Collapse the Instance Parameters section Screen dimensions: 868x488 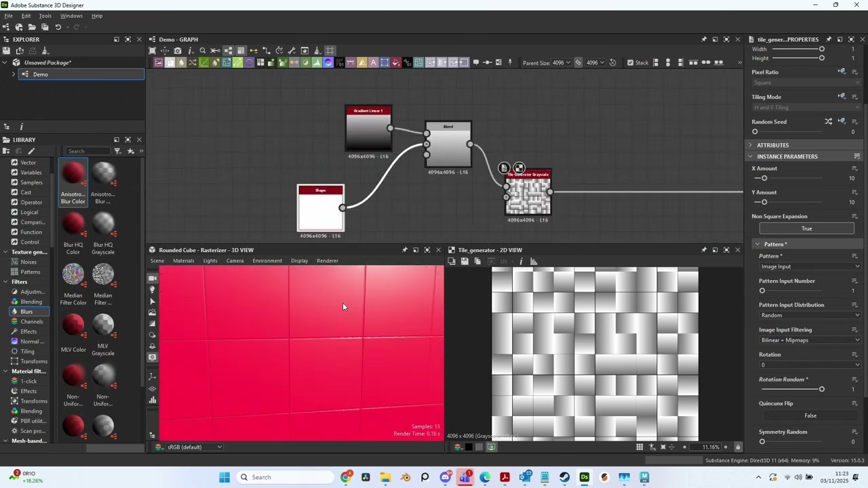pyautogui.click(x=751, y=157)
